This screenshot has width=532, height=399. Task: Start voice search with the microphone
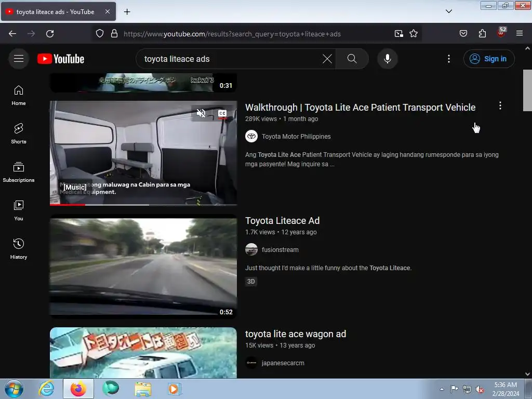click(387, 59)
